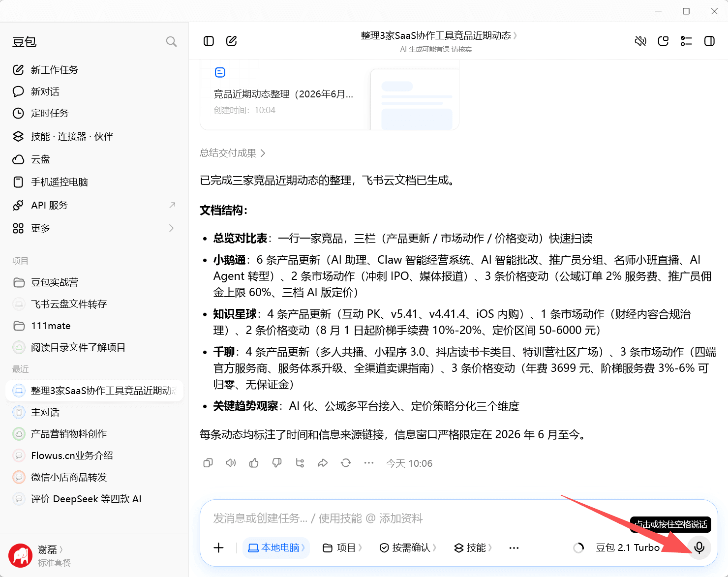Open 项目 selector in input bar
Viewport: 728px width, 577px height.
coord(342,547)
